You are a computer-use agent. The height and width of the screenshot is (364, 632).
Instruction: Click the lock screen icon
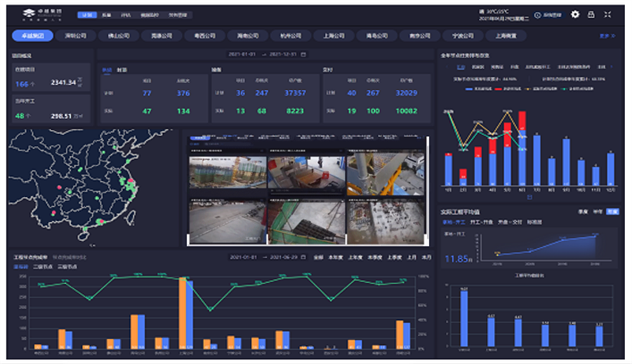(591, 15)
